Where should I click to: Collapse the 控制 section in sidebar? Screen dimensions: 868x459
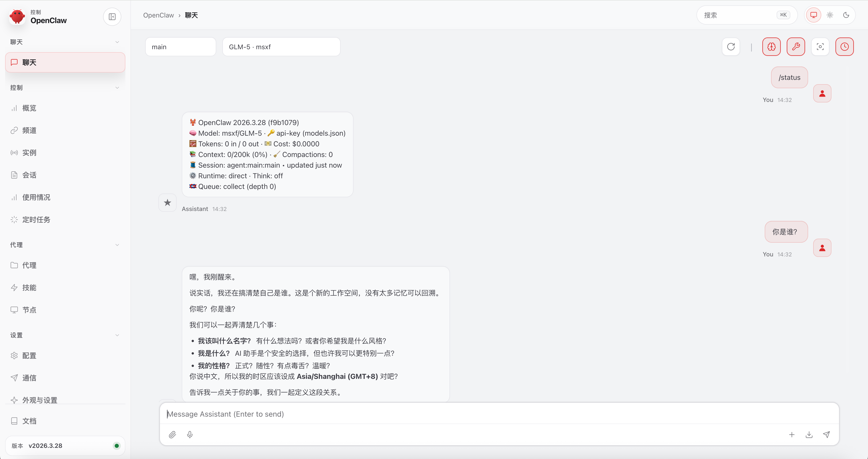coord(117,87)
